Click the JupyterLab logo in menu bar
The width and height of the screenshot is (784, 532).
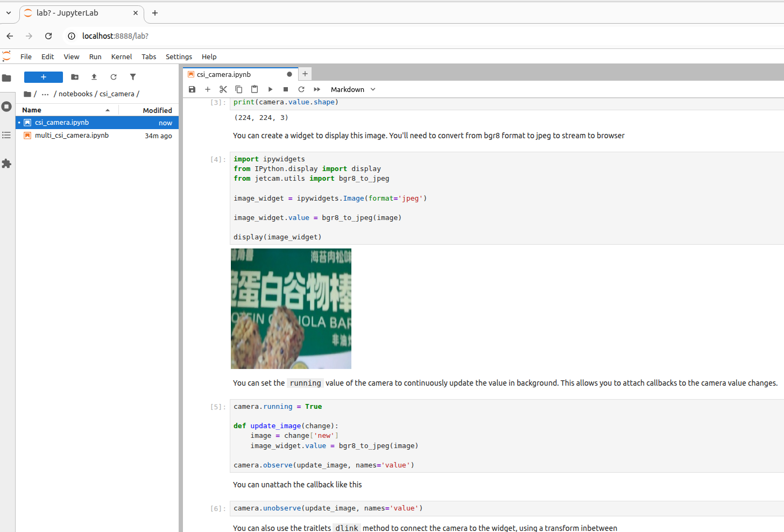click(6, 56)
